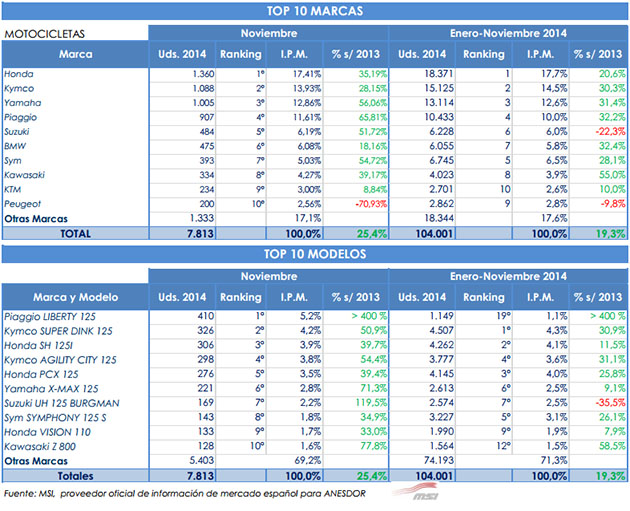Image resolution: width=630 pixels, height=511 pixels.
Task: Select Kymco SUPER DINK 125 model row
Action: pos(58,331)
